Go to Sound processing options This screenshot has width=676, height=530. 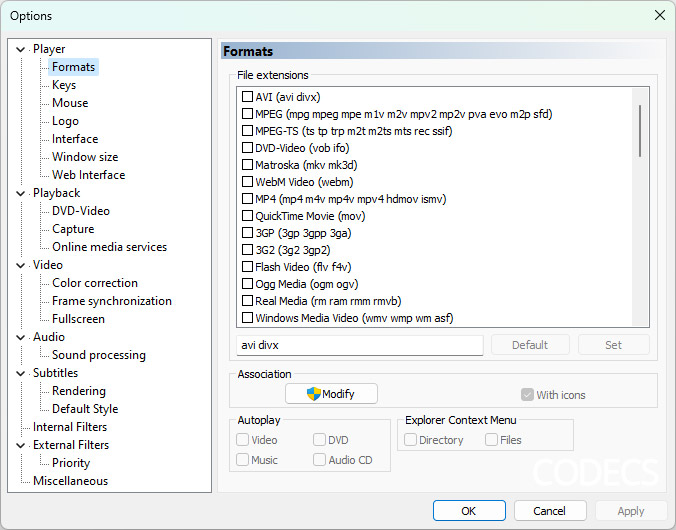click(99, 354)
